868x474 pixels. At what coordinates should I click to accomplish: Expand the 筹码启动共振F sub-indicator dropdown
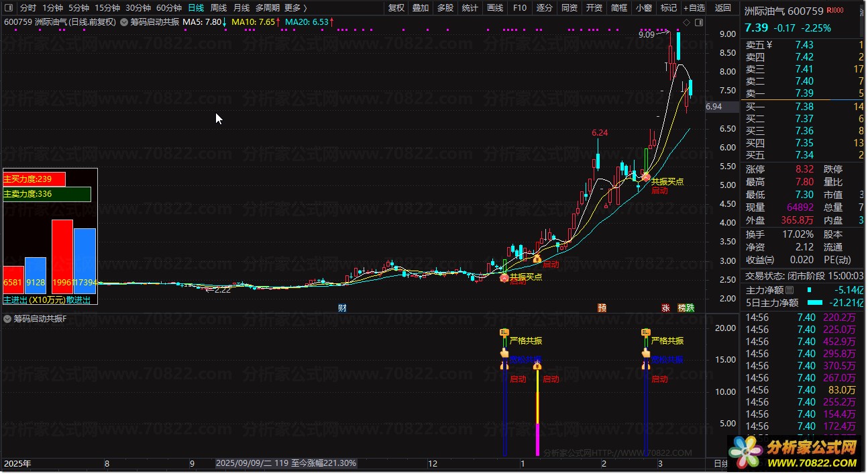coord(7,319)
